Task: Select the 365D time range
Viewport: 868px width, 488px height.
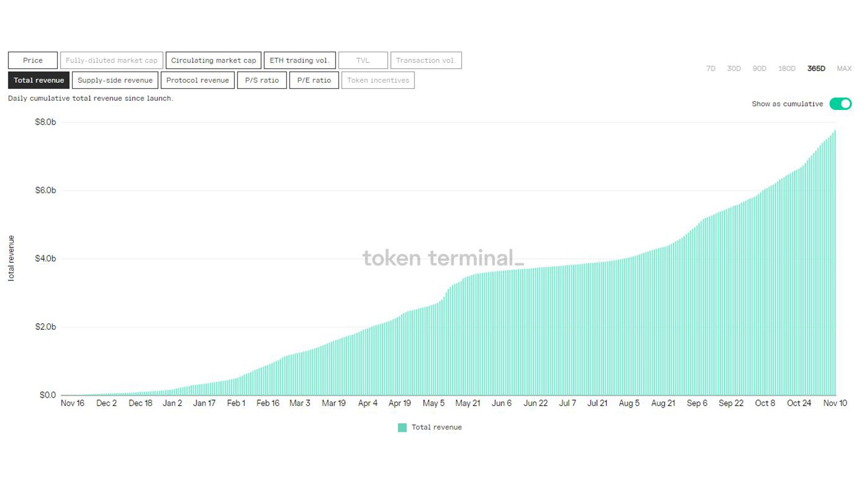Action: pos(816,69)
